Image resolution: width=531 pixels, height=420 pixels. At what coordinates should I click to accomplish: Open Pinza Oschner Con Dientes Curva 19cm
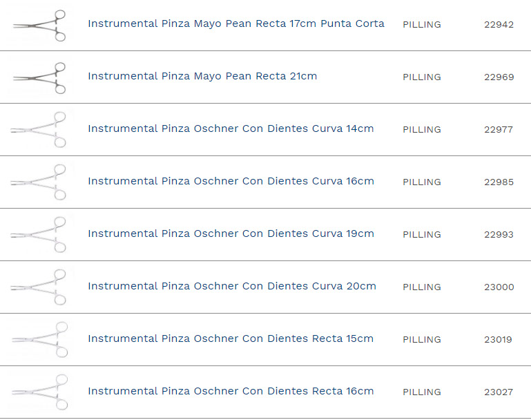click(x=231, y=233)
